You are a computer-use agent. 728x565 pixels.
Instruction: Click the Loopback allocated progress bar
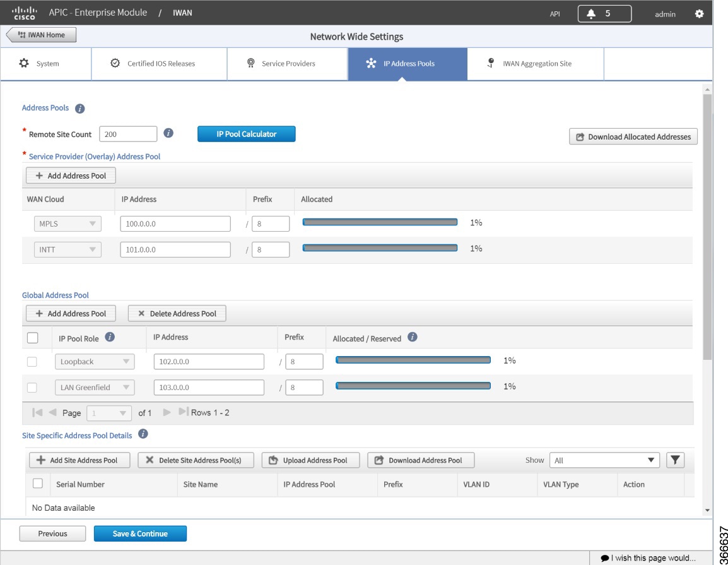pos(413,360)
